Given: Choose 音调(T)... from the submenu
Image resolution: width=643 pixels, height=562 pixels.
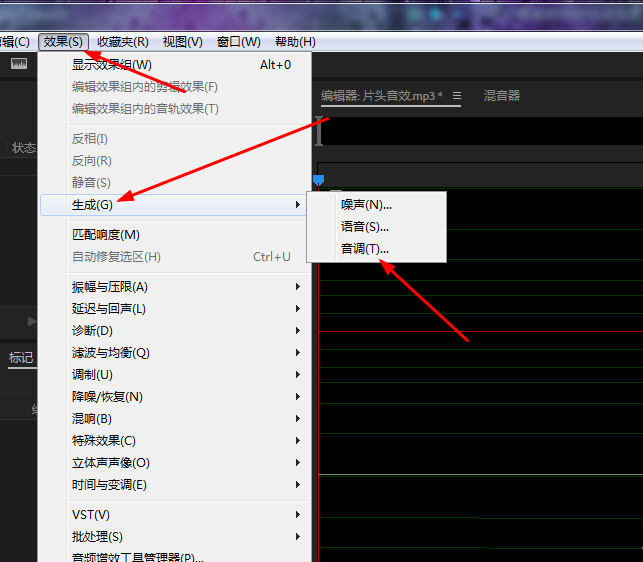Looking at the screenshot, I should pyautogui.click(x=376, y=249).
